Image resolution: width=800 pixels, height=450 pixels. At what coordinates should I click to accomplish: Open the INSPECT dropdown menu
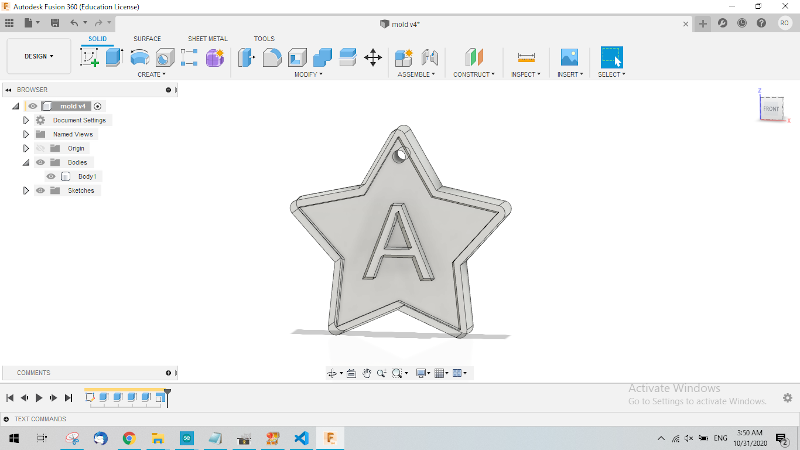pyautogui.click(x=526, y=74)
